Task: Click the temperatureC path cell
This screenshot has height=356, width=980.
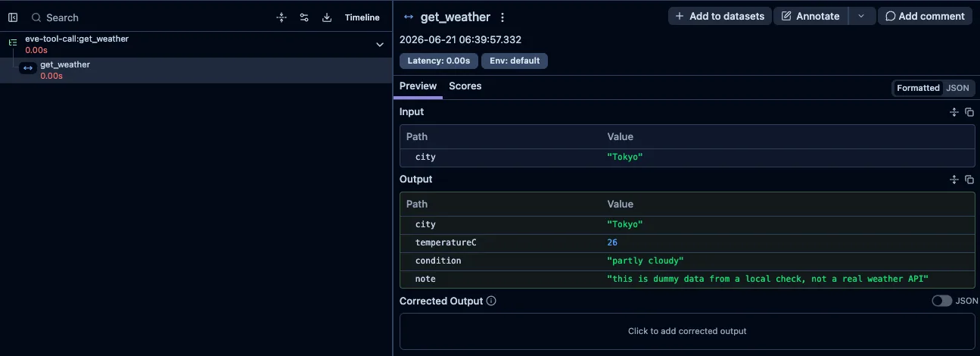Action: [x=446, y=242]
